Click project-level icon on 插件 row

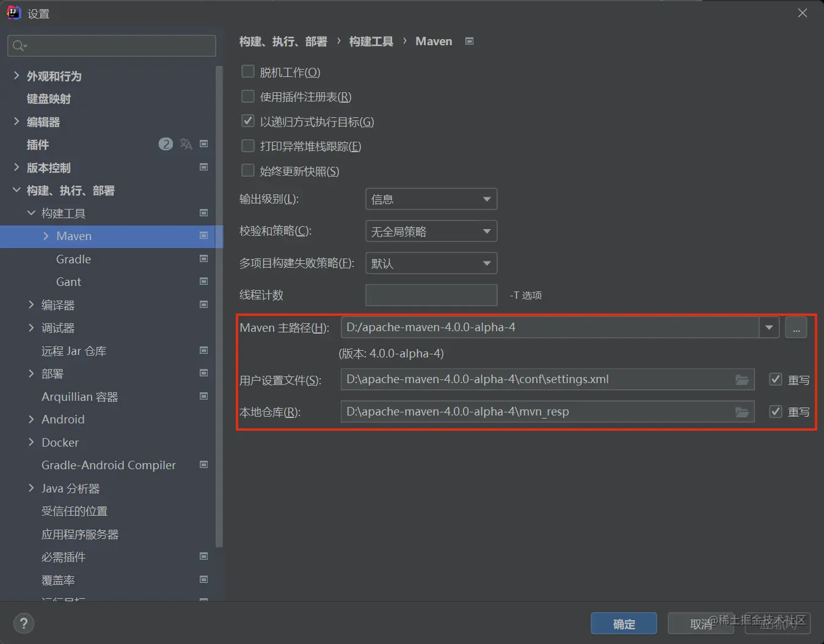204,144
